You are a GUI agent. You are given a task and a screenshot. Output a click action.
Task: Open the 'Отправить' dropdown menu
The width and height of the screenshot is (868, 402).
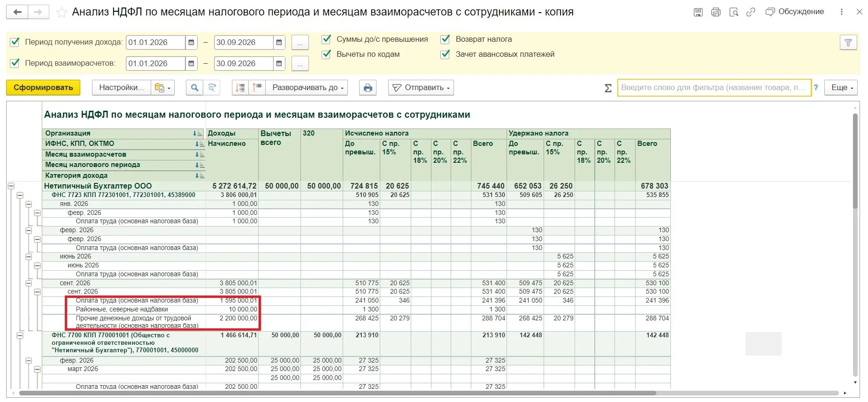tap(421, 88)
